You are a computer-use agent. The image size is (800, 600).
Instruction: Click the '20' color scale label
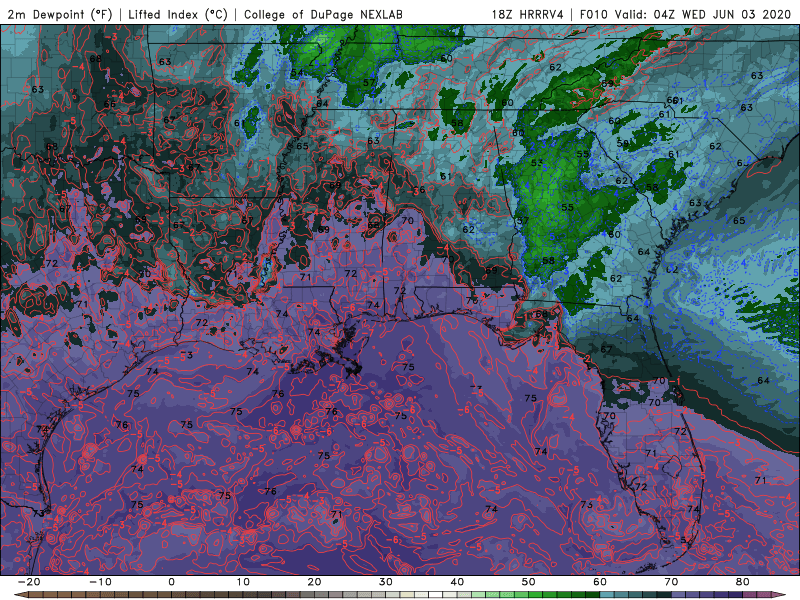coord(314,582)
